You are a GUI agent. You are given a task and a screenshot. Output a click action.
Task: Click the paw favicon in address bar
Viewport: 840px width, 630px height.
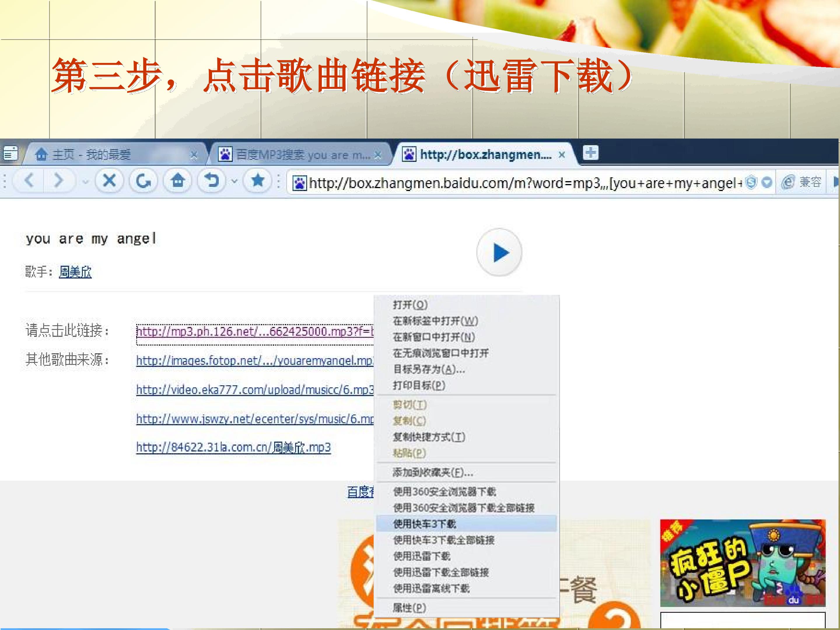click(299, 183)
